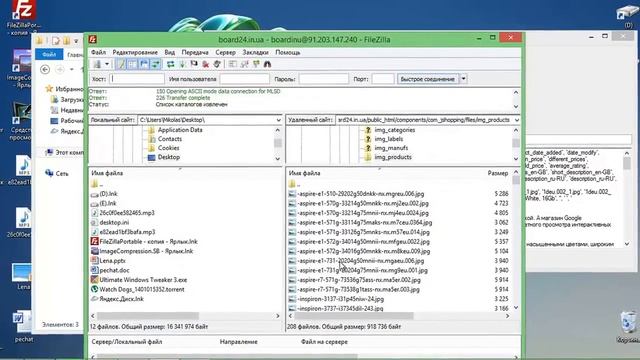This screenshot has height=360, width=640.
Task: Click the process queue toolbar icon
Action: (182, 64)
